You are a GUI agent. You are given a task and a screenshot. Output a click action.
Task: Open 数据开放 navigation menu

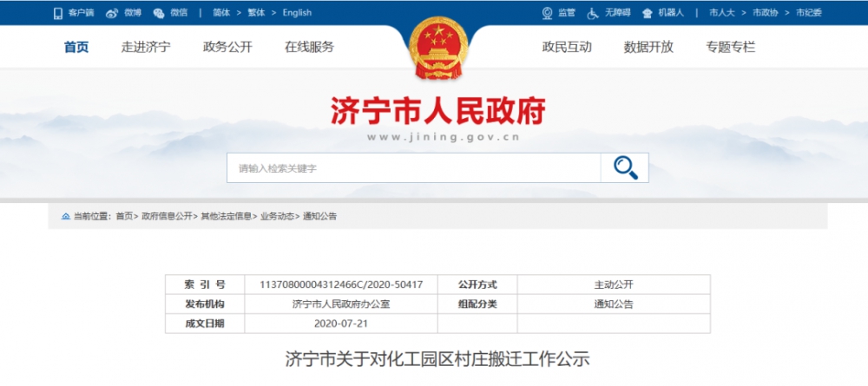coord(648,48)
